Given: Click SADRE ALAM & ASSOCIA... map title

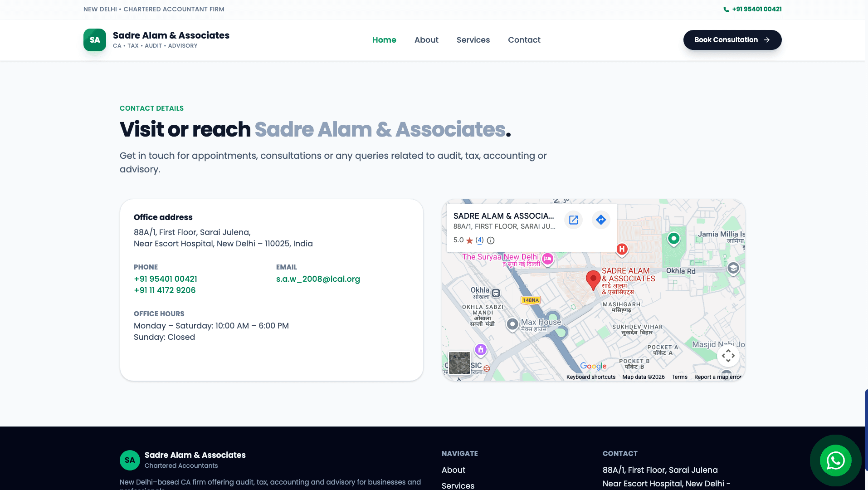Looking at the screenshot, I should click(x=504, y=216).
